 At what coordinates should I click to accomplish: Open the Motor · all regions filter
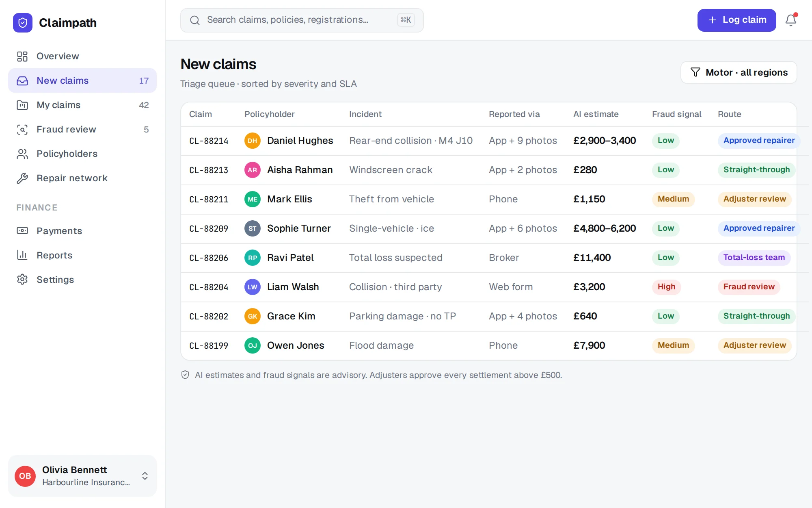pos(739,72)
